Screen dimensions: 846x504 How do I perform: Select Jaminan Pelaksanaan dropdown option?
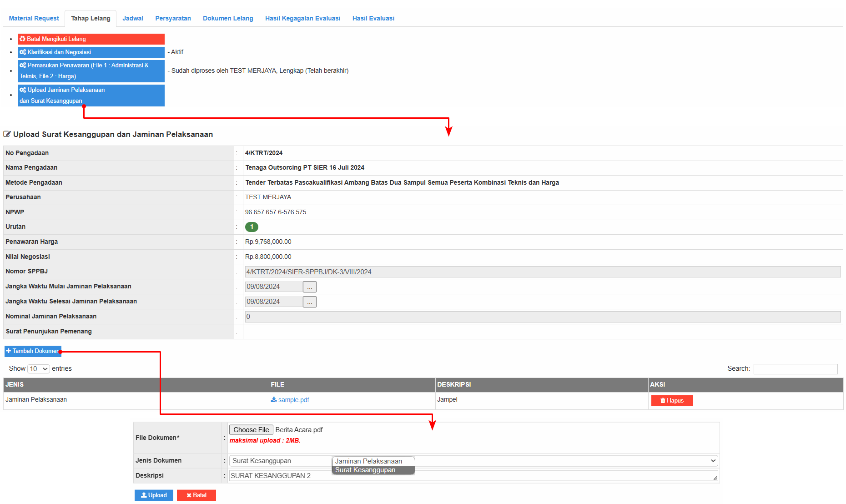(368, 461)
